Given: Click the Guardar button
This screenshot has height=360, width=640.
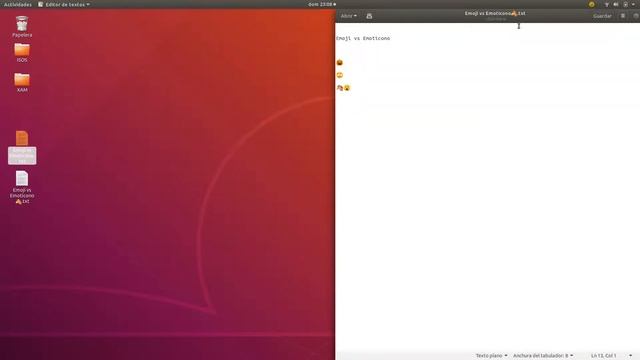Looking at the screenshot, I should click(x=602, y=16).
